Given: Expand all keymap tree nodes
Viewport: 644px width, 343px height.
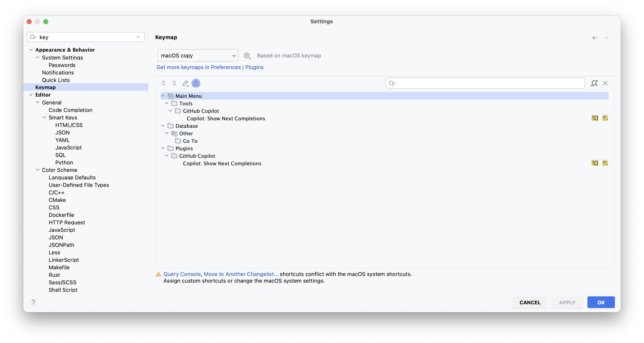Looking at the screenshot, I should pos(163,83).
